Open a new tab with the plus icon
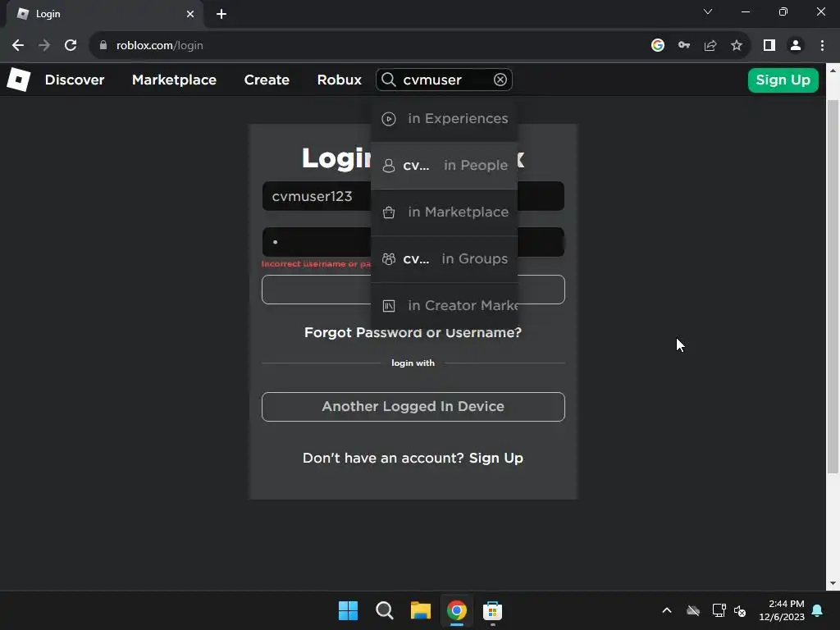This screenshot has width=840, height=630. 221,14
